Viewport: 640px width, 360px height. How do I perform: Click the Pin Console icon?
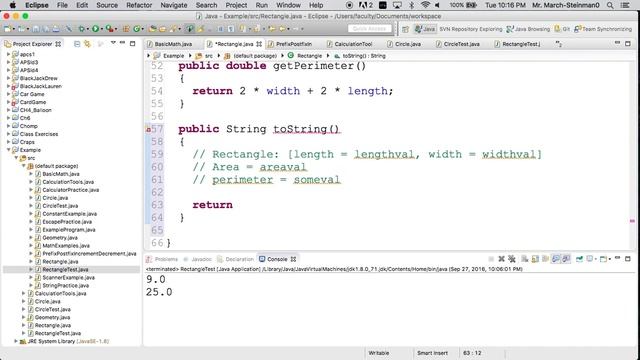pyautogui.click(x=579, y=259)
